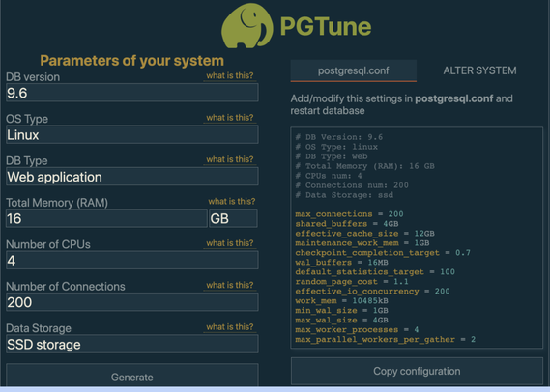
Task: Open the memory unit dropdown showing GB
Action: (x=233, y=218)
